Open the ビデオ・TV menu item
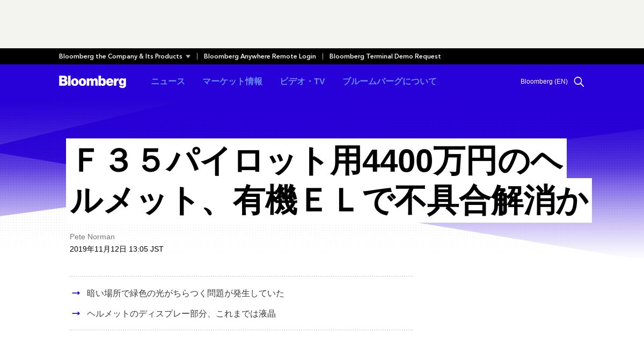Screen dimensions: 644x338 tap(302, 82)
